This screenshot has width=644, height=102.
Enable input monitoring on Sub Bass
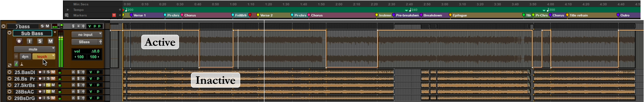[29, 41]
